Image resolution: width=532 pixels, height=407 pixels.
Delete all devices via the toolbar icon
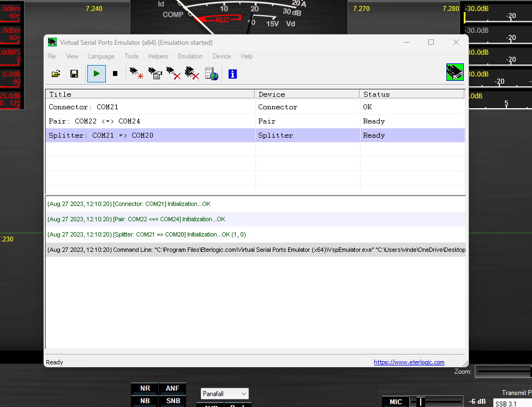pos(192,73)
